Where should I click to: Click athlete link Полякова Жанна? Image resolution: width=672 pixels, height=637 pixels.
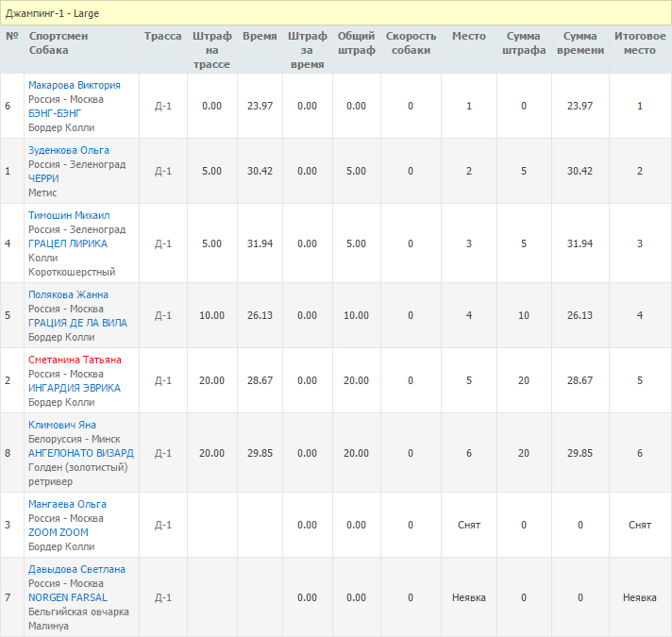(x=68, y=294)
